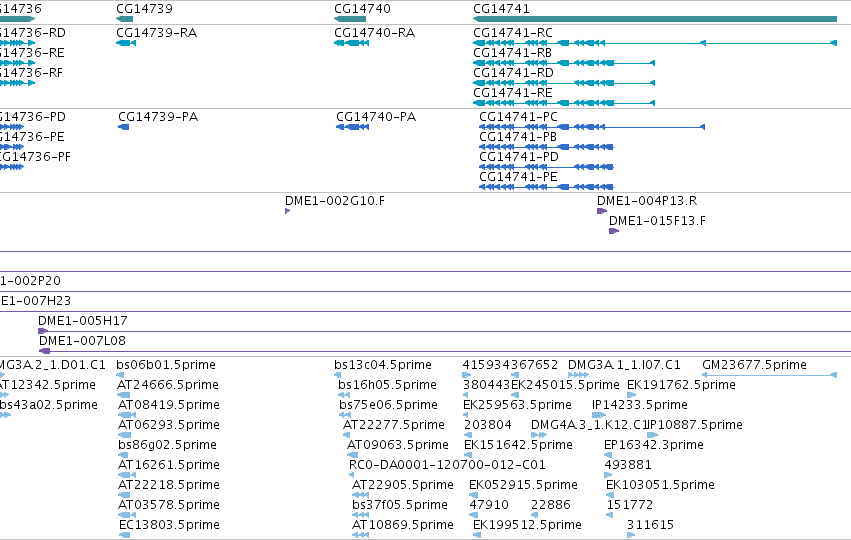Click EST AT10869.5prime
Viewport: 851px width, 540px height.
pos(403,525)
